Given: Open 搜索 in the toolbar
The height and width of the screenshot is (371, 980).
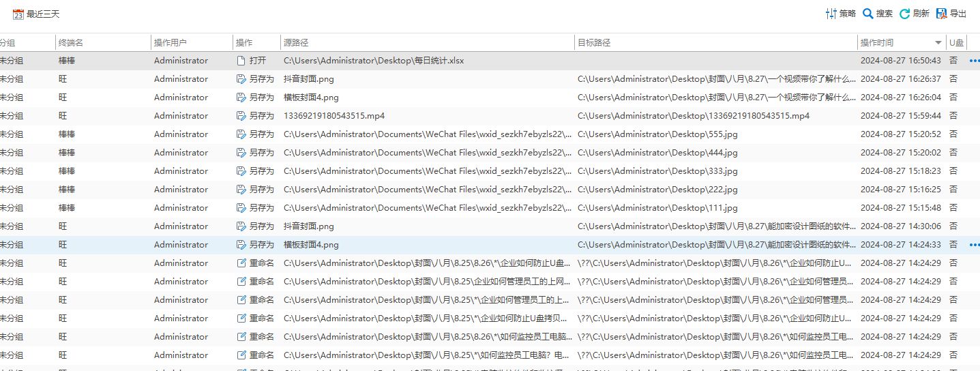Looking at the screenshot, I should point(878,14).
